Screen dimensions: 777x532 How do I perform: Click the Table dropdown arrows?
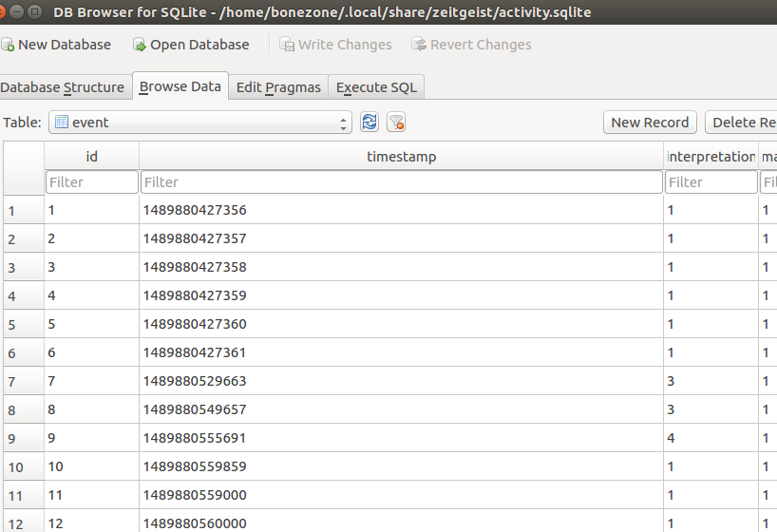pos(343,123)
